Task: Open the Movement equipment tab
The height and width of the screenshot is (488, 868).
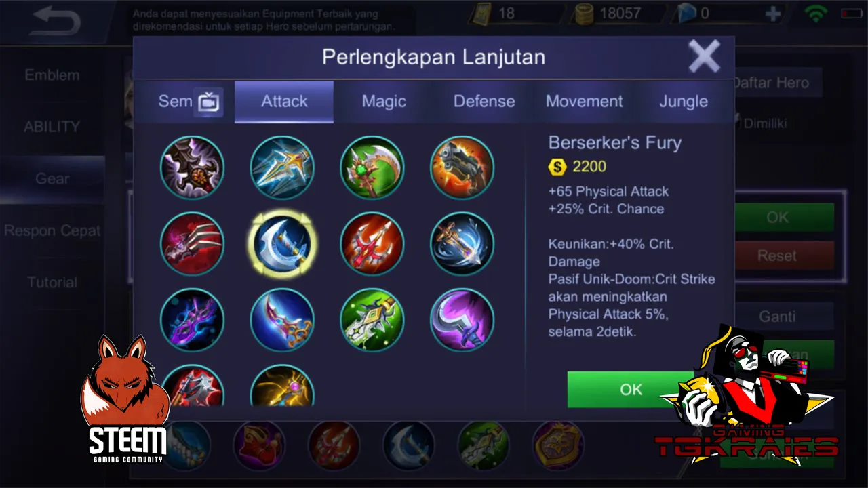Action: pyautogui.click(x=584, y=102)
